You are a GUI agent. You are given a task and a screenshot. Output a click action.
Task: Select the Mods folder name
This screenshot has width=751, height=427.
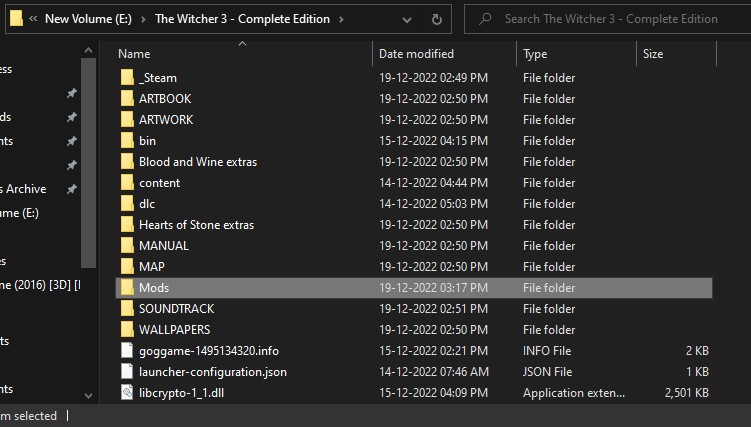point(154,288)
